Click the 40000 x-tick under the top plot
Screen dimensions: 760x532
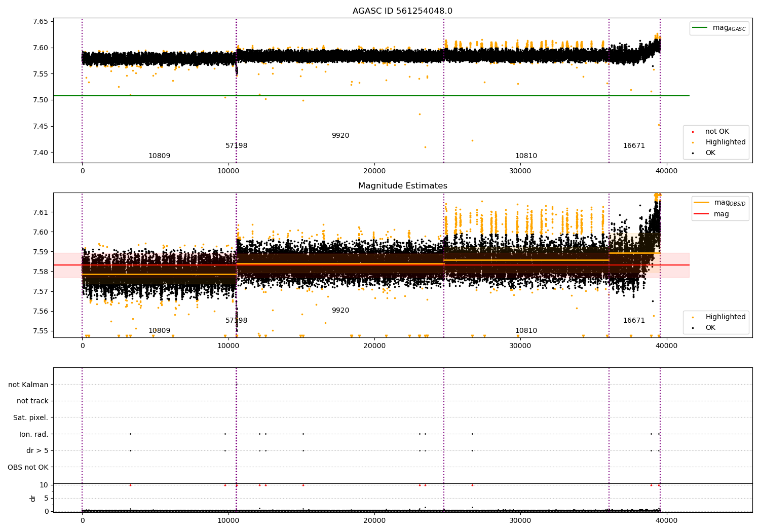point(666,171)
